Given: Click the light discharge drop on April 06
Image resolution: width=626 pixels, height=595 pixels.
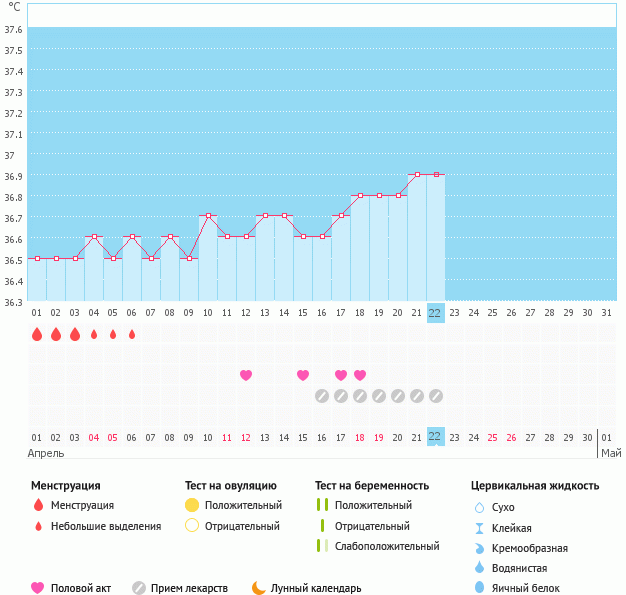Looking at the screenshot, I should [x=132, y=334].
